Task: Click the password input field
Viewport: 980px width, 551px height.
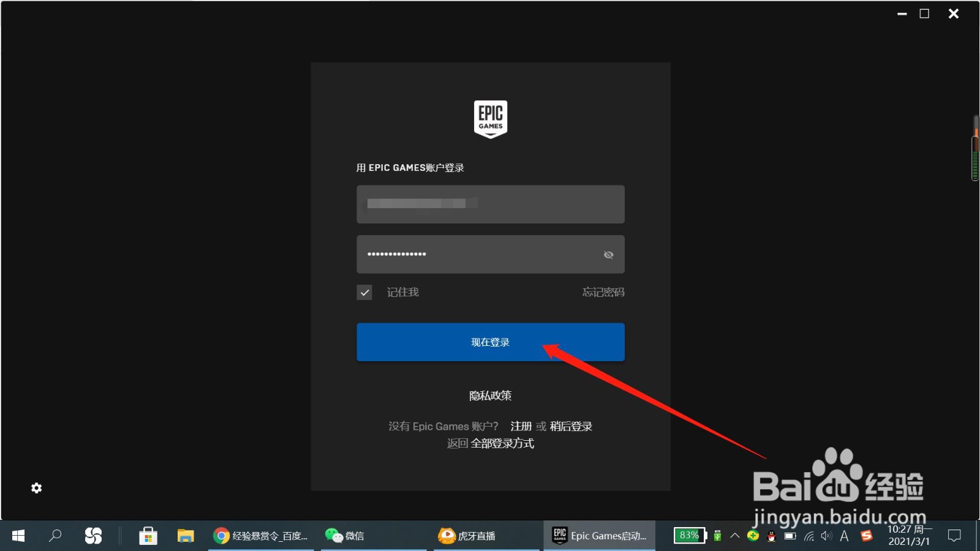Action: [491, 254]
